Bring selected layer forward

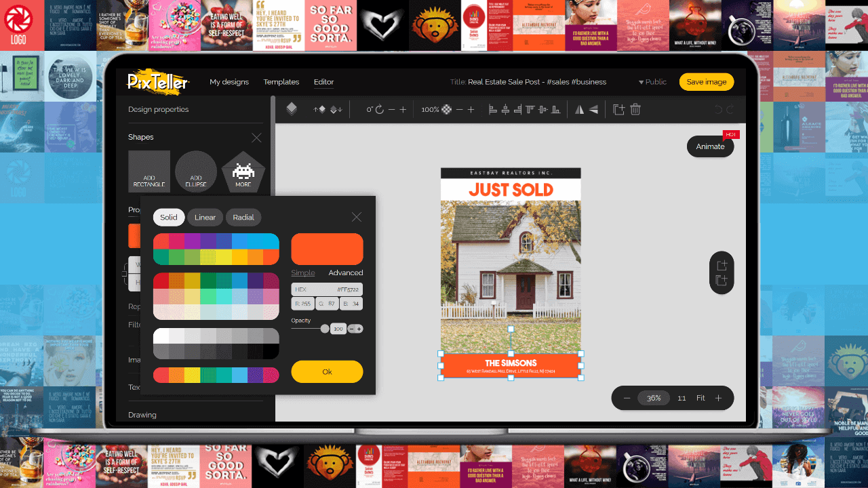pos(319,109)
